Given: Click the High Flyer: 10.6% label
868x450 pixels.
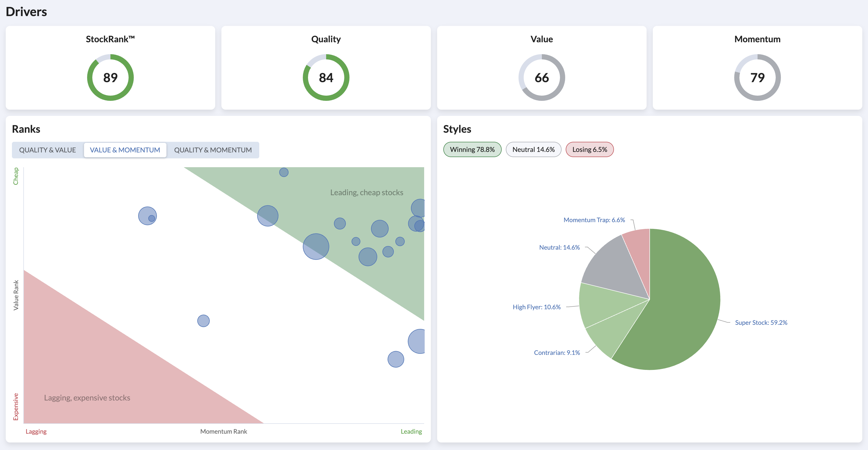Looking at the screenshot, I should tap(536, 307).
